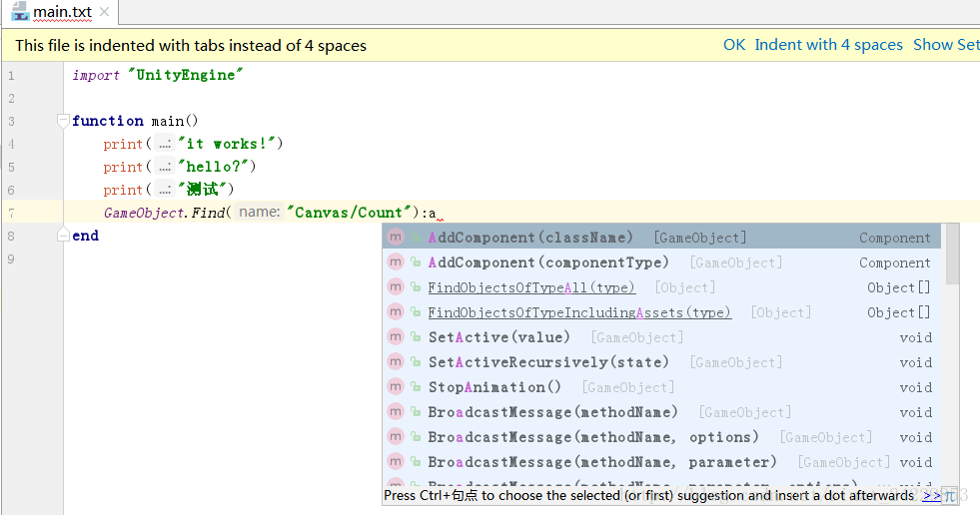
Task: Switch to the main.txt tab
Action: [x=62, y=12]
